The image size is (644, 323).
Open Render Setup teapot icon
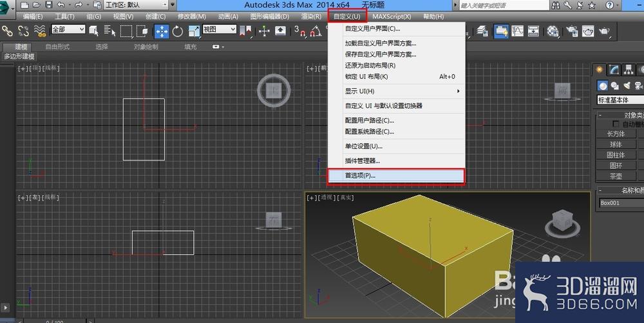pyautogui.click(x=572, y=31)
